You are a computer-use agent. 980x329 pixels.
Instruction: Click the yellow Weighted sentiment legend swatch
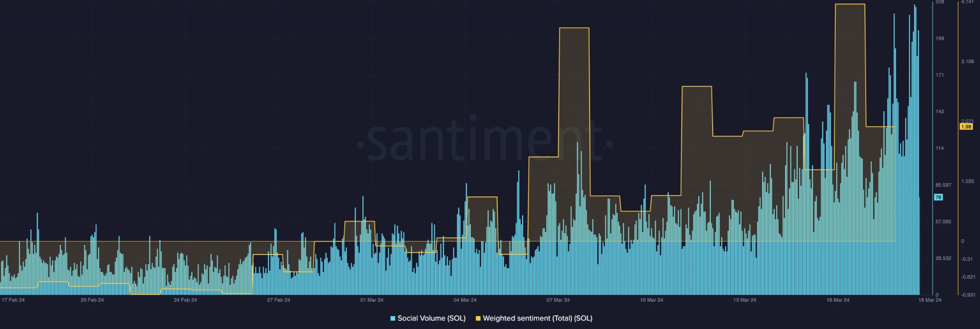click(478, 318)
